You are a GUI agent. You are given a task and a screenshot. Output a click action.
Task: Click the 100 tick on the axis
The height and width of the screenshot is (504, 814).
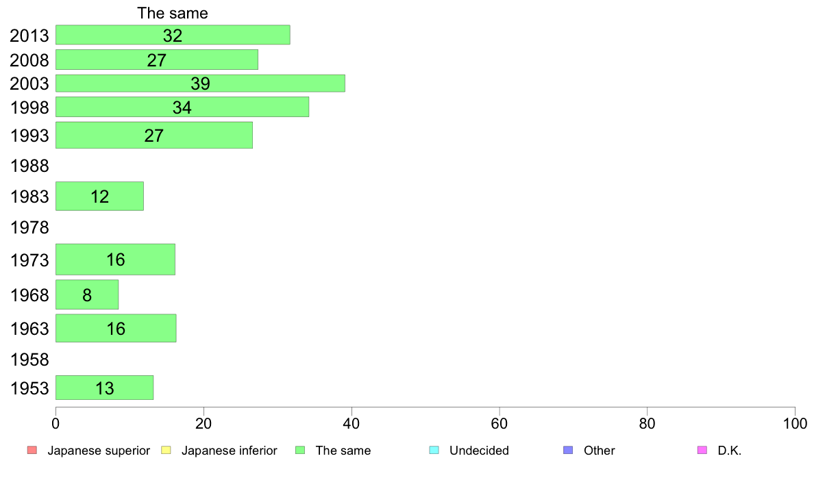(x=795, y=424)
